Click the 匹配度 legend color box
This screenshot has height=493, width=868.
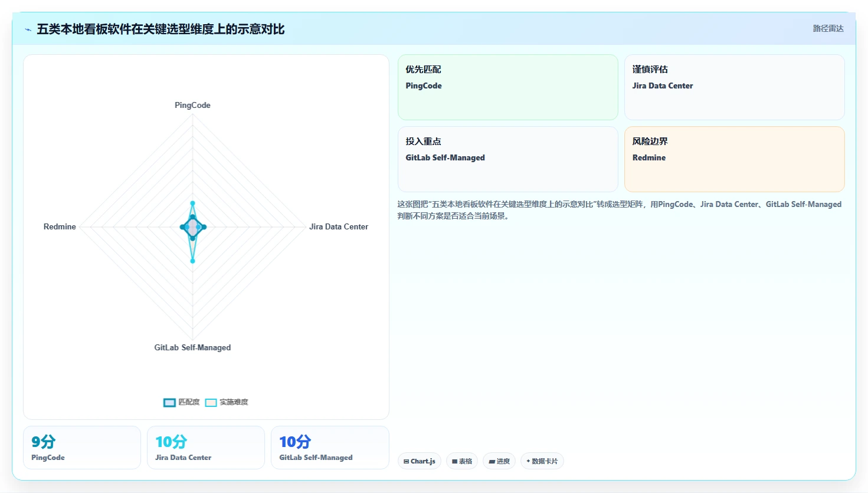pos(169,403)
